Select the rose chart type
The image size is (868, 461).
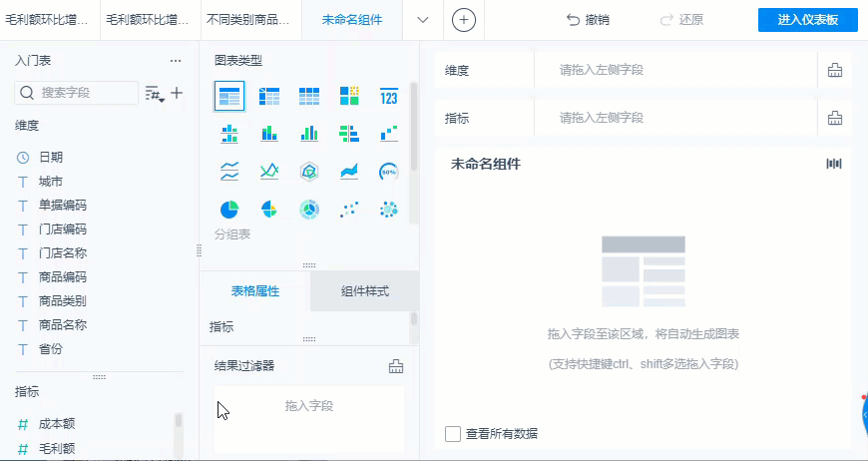269,210
